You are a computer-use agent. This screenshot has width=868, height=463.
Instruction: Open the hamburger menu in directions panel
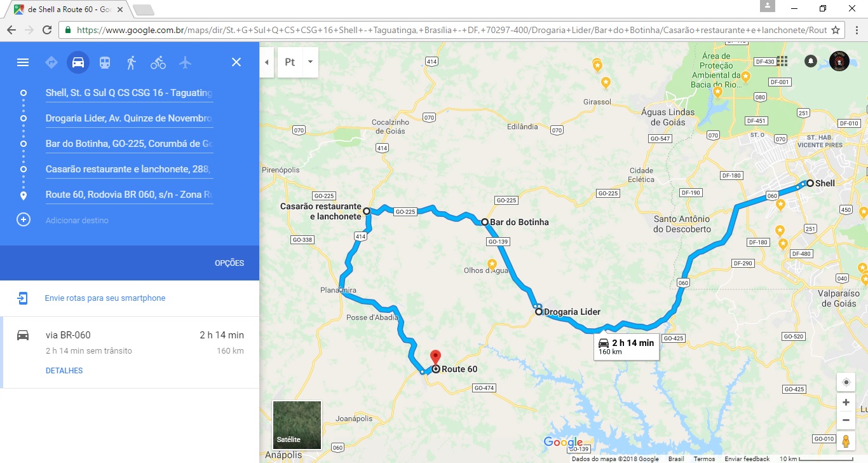pyautogui.click(x=23, y=62)
